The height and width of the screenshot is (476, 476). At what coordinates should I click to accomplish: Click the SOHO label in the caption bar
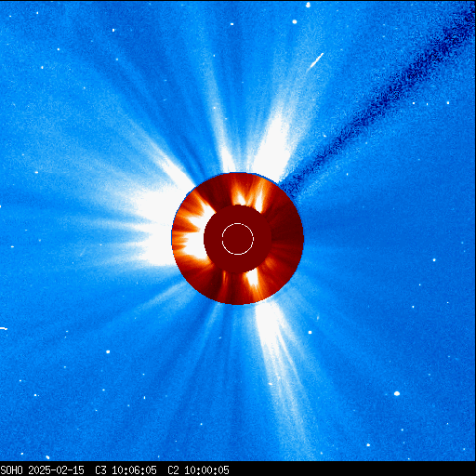pos(11,470)
